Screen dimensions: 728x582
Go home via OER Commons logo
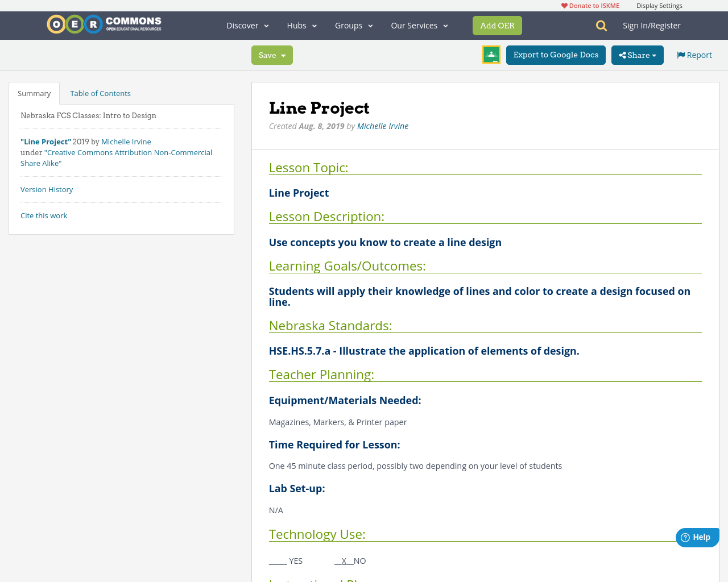pos(104,24)
